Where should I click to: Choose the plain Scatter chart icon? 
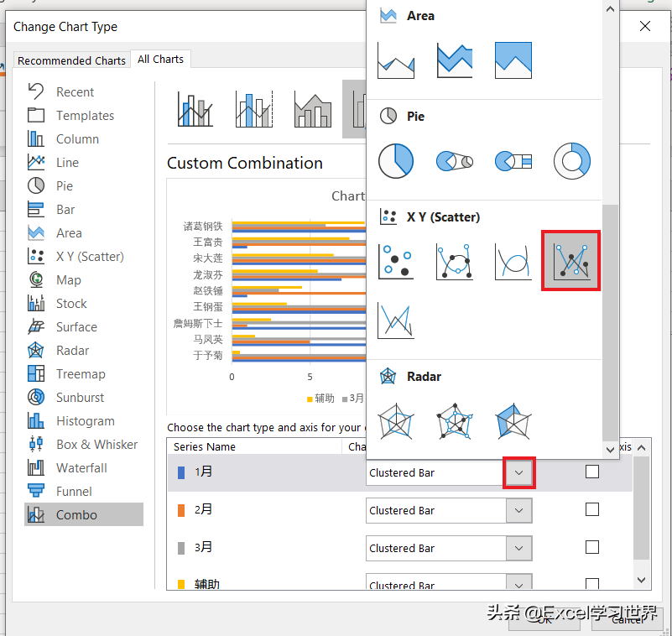(x=396, y=262)
